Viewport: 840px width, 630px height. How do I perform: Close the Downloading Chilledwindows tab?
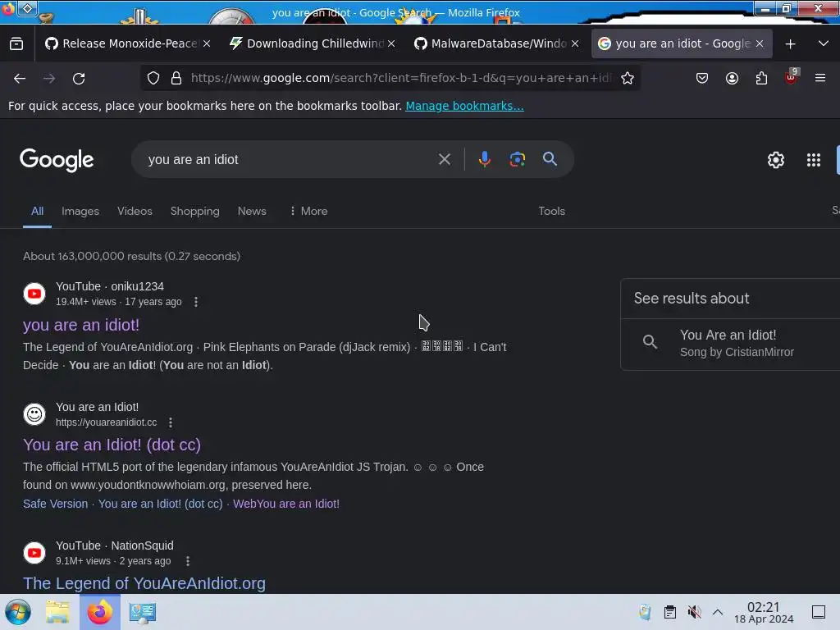point(391,43)
